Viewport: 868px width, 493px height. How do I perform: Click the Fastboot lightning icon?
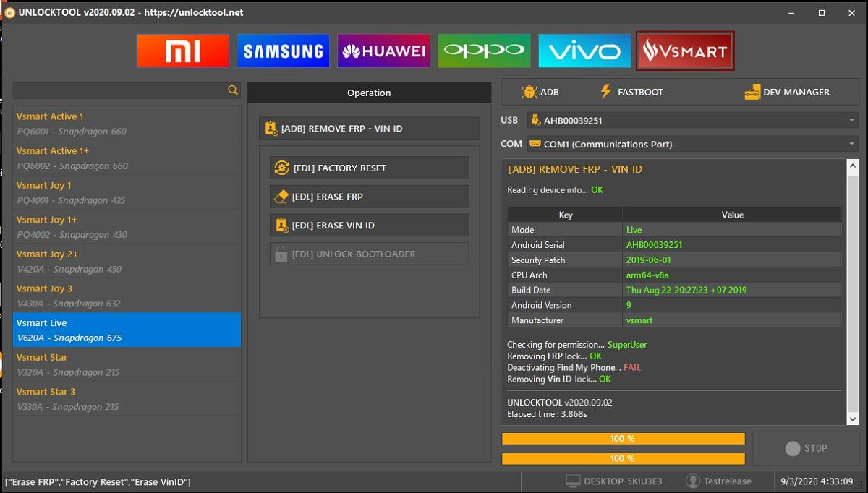pyautogui.click(x=606, y=91)
